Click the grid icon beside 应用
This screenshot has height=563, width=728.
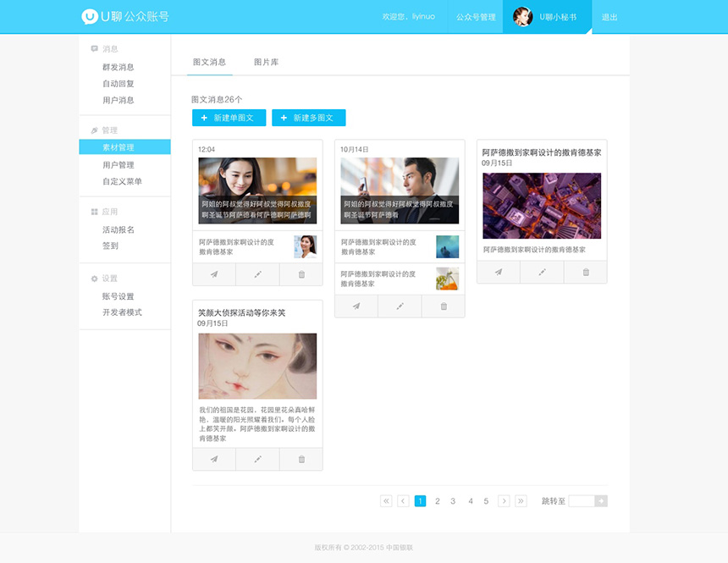click(96, 211)
